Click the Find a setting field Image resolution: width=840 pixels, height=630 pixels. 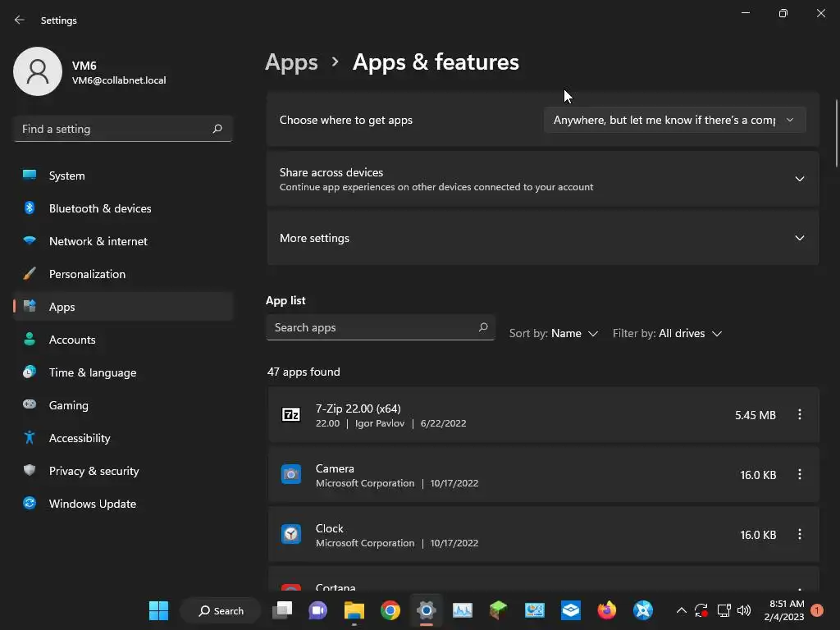coord(123,129)
